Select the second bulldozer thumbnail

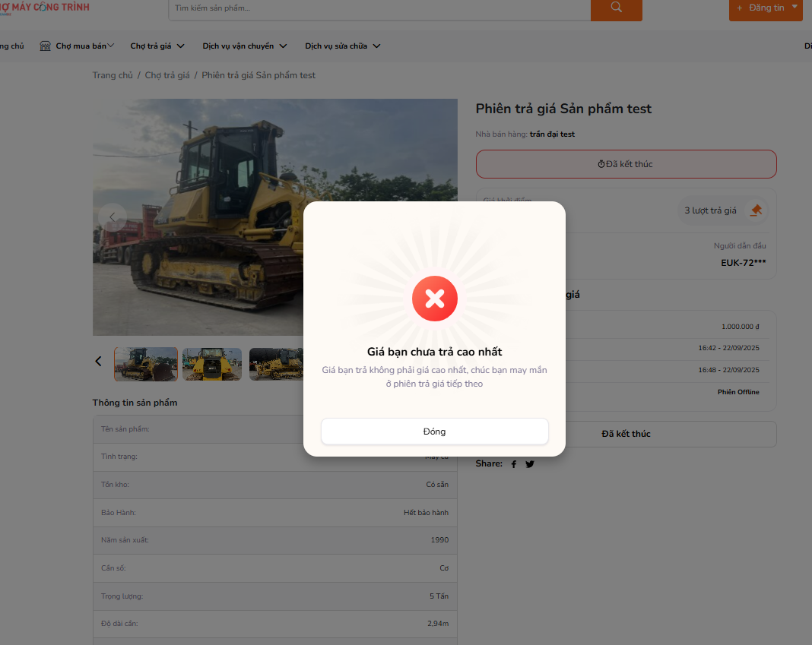point(212,364)
